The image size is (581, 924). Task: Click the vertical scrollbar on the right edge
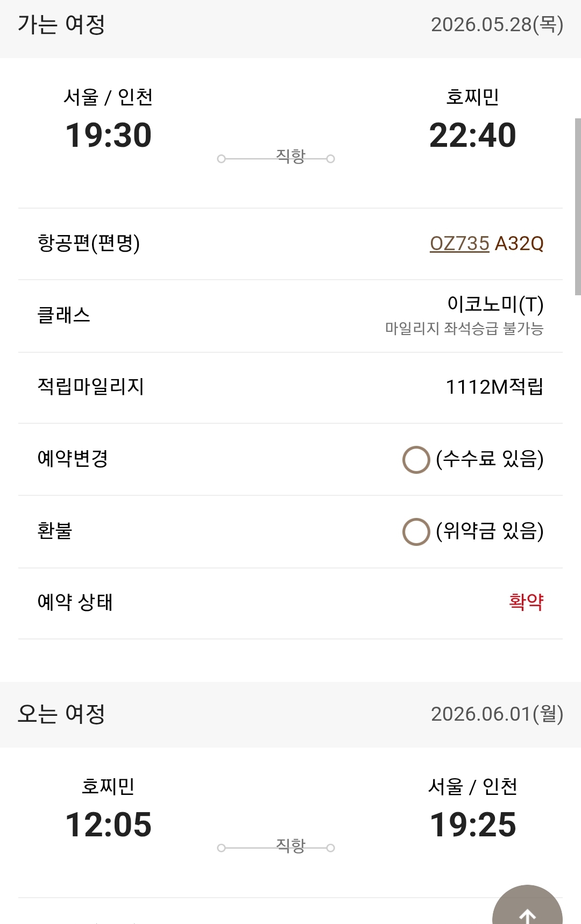[x=578, y=207]
